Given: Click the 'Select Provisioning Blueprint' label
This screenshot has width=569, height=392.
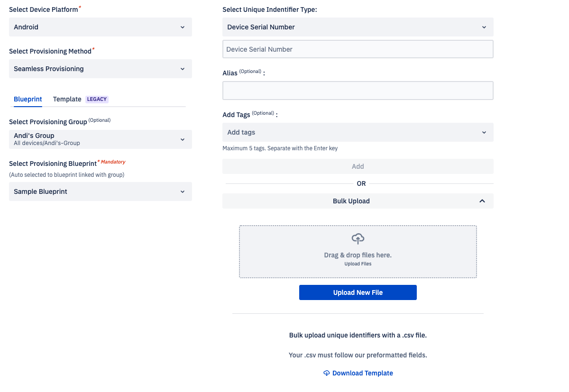Looking at the screenshot, I should (53, 164).
